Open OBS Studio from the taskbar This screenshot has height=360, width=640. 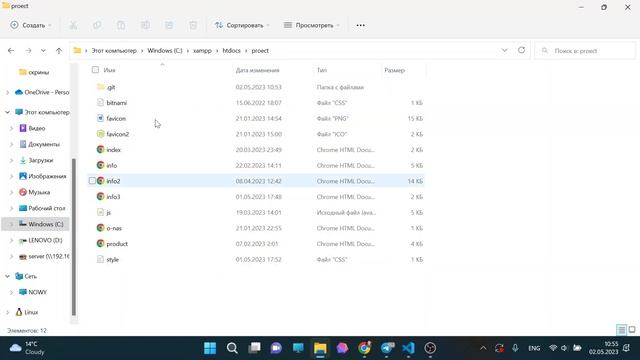[430, 348]
